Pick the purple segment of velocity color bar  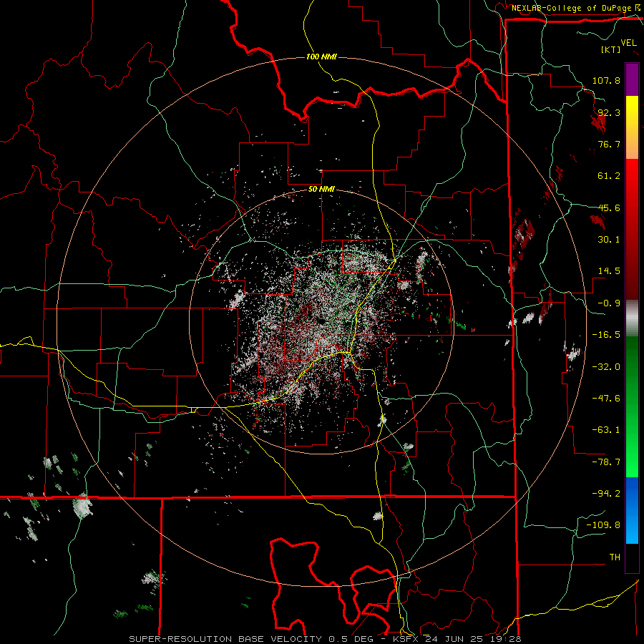[x=632, y=80]
